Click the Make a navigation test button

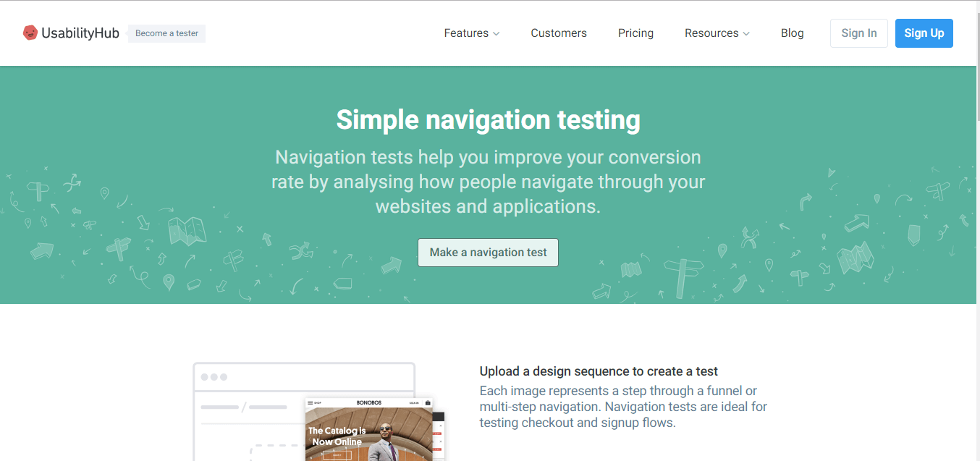(488, 253)
